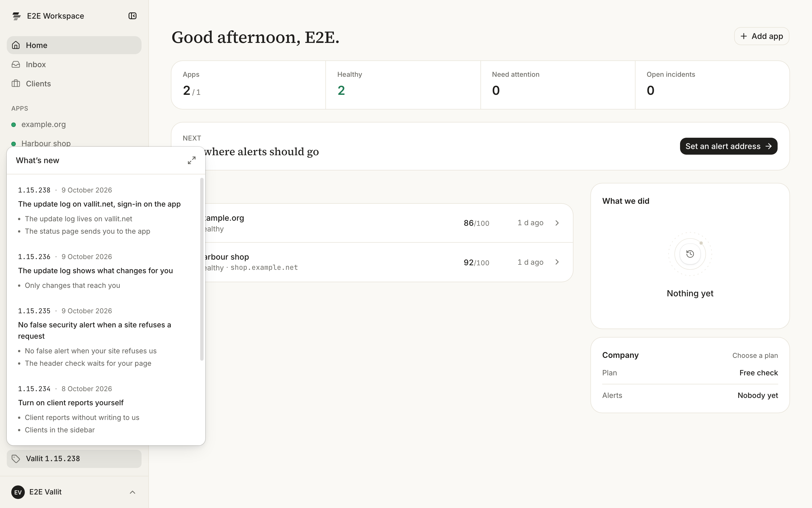The image size is (812, 508).
Task: Open the Apps stat card showing 2 / 1
Action: [x=249, y=85]
